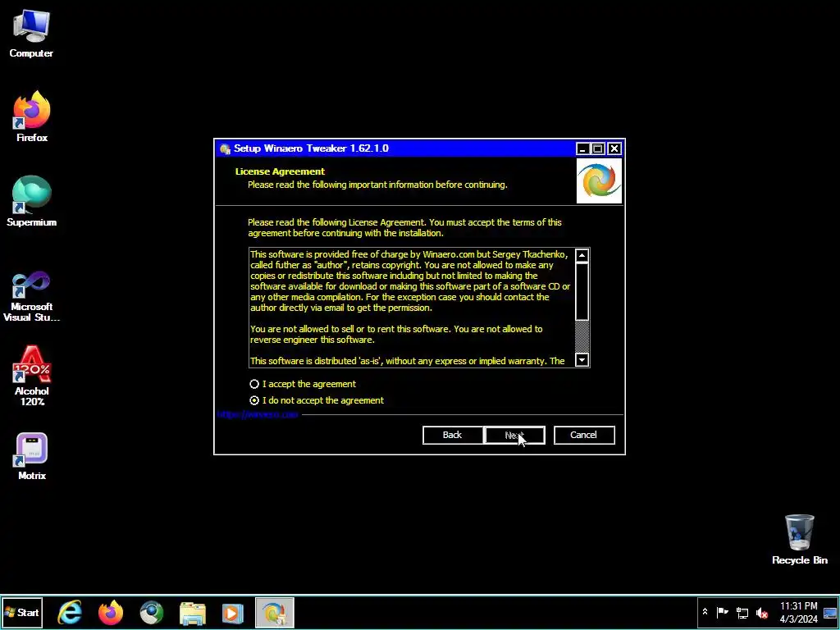This screenshot has height=630, width=840.
Task: Click the license scrollbar down arrow
Action: pyautogui.click(x=582, y=359)
